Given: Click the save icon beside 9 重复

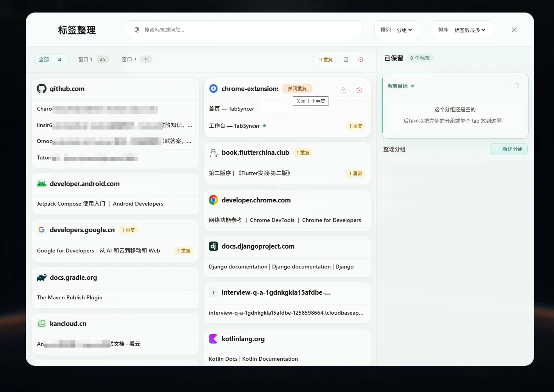Looking at the screenshot, I should click(x=346, y=59).
